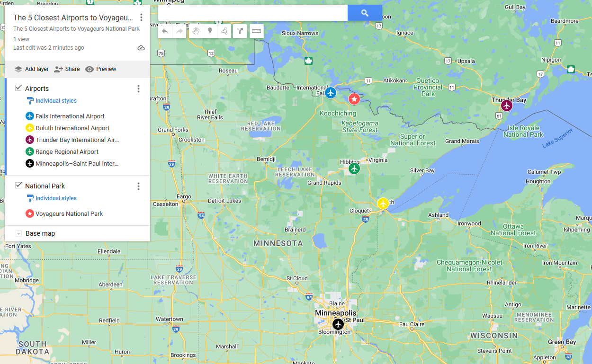Click the redo arrow tool

pos(179,31)
